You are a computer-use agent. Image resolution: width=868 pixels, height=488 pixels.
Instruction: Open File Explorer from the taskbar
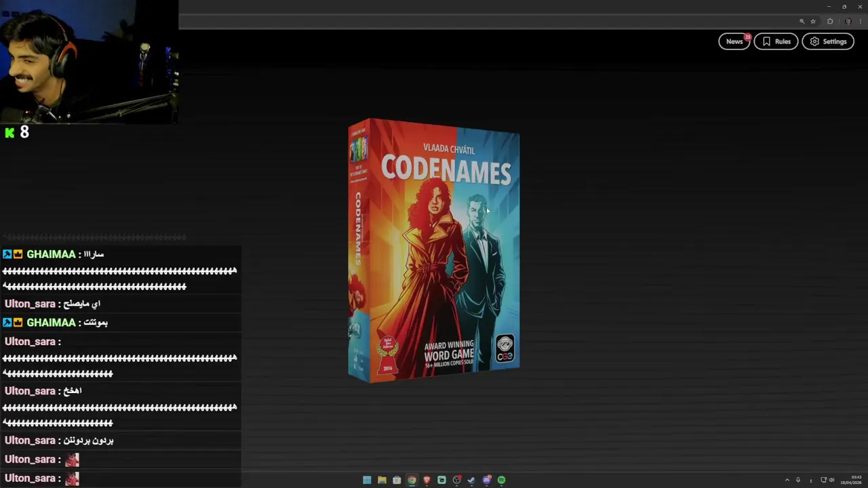pos(382,480)
